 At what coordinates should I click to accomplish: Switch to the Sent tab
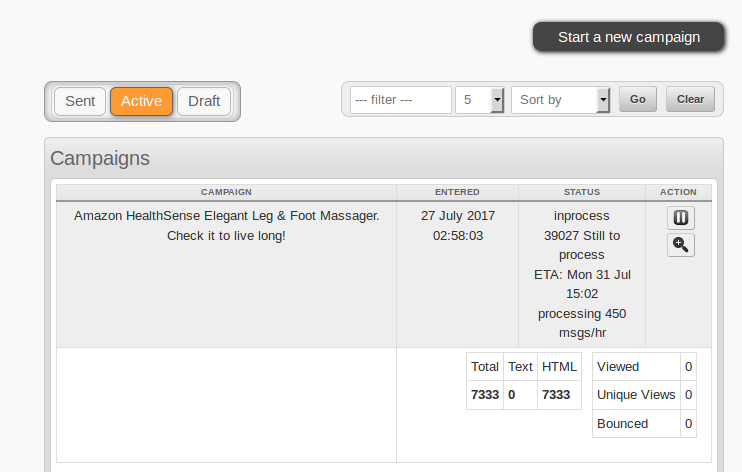click(80, 101)
